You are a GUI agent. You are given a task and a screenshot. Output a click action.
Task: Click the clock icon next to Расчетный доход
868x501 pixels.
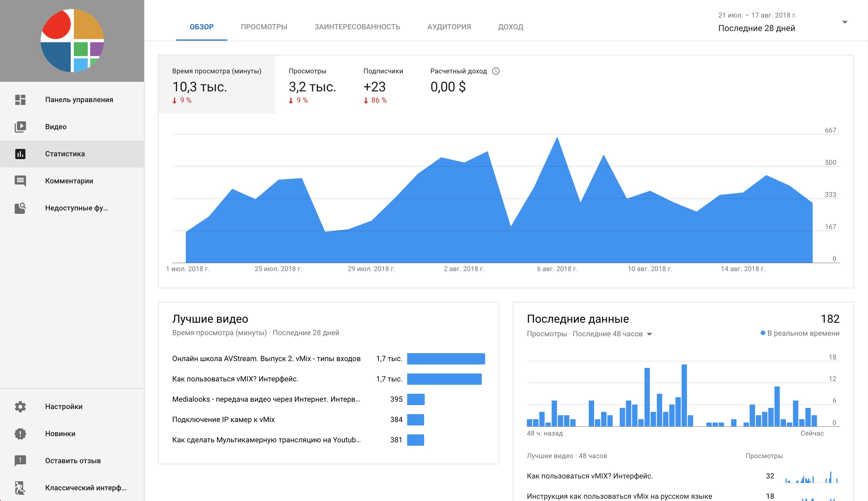coord(496,71)
